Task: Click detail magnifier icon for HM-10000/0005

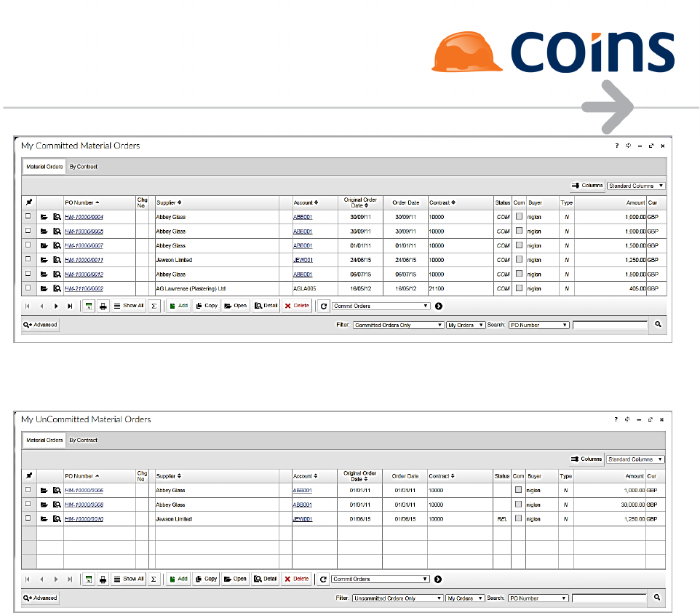Action: [57, 232]
